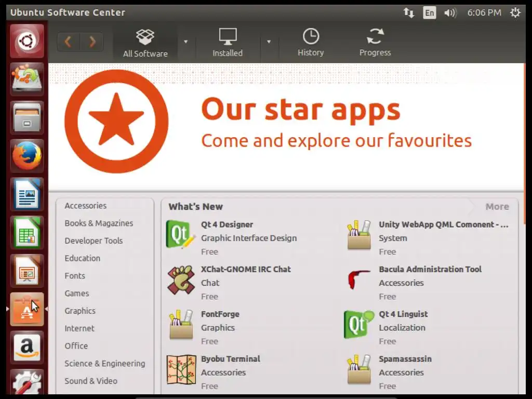This screenshot has width=532, height=399.
Task: Open the FontForge title
Action: (x=220, y=314)
